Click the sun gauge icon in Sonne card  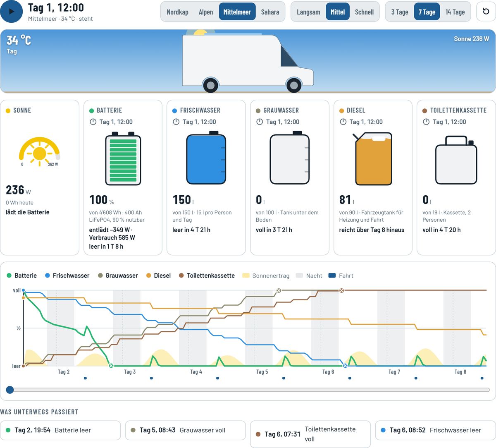point(40,151)
